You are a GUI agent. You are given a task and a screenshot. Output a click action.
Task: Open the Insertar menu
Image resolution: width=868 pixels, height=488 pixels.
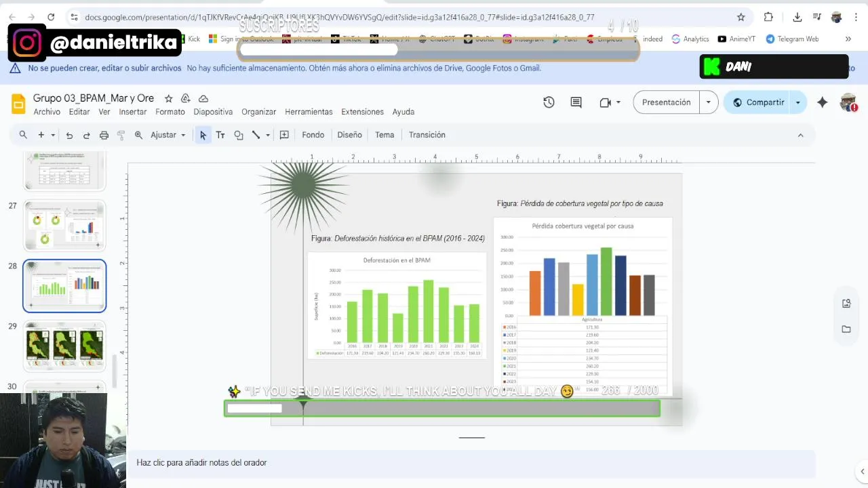click(x=133, y=112)
